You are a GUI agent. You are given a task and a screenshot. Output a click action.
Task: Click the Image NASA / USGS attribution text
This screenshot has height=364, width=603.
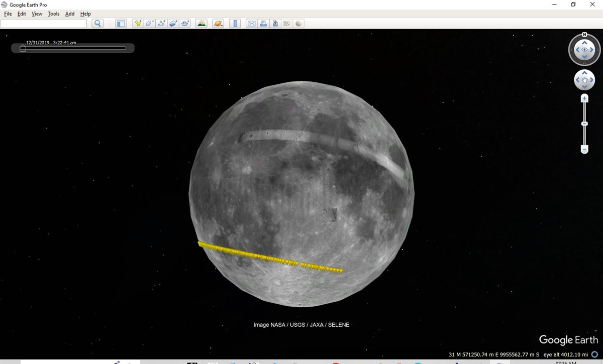pos(301,325)
